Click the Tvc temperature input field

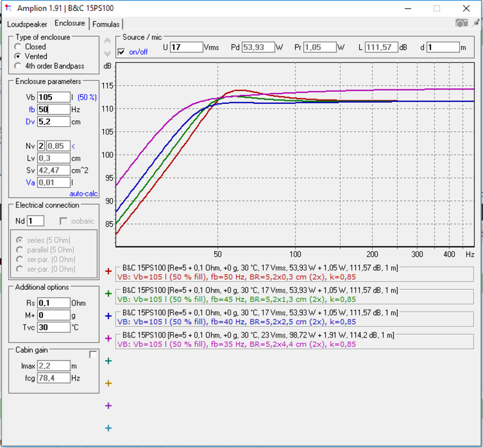[54, 327]
